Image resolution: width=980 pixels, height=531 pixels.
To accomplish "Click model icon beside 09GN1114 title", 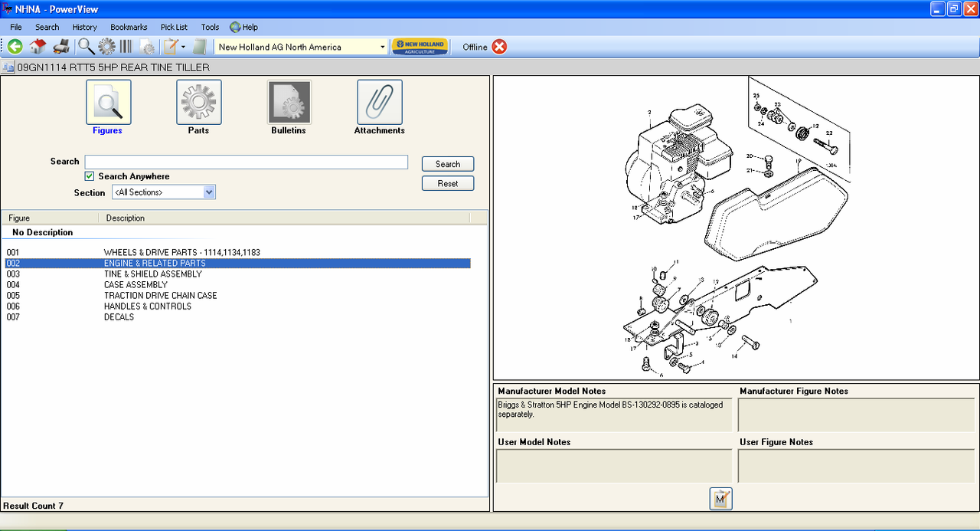I will (x=8, y=67).
